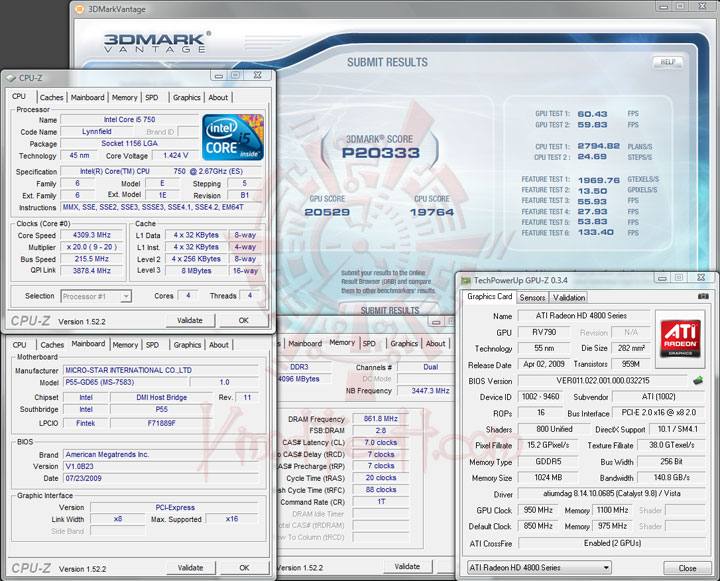Click the Core Speed value field
Viewport: 720px width, 581px height.
(92, 235)
